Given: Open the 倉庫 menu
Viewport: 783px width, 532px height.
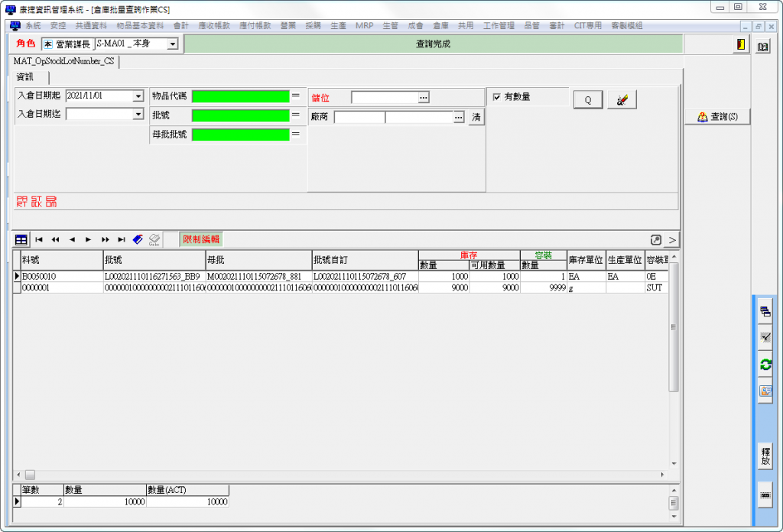Looking at the screenshot, I should click(440, 25).
